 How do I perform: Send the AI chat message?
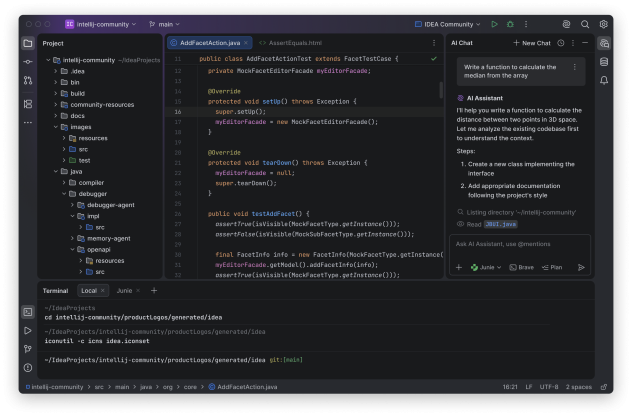coord(580,267)
